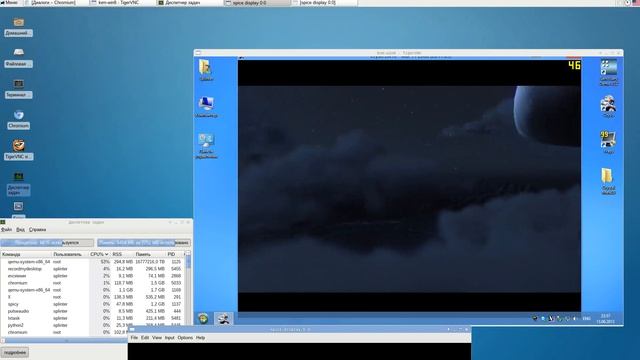640x360 pixels.
Task: Sort by the RSS column header
Action: 122,254
